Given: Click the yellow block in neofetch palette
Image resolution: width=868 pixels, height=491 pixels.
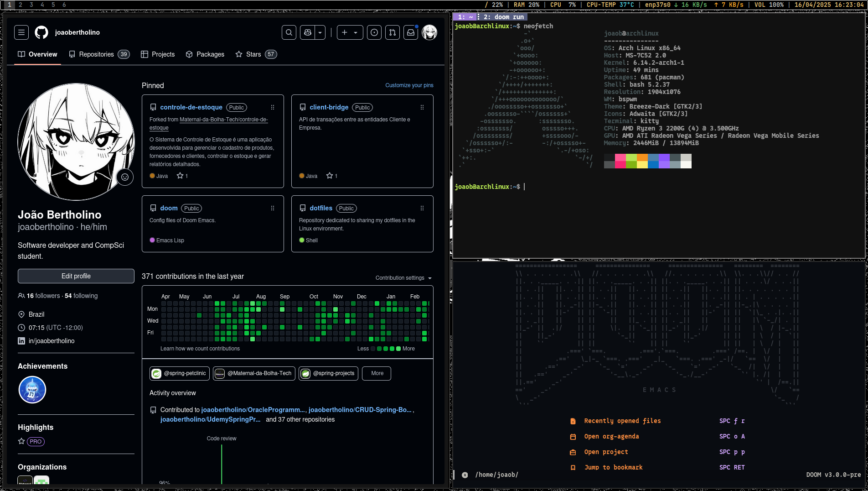Looking at the screenshot, I should coord(642,165).
